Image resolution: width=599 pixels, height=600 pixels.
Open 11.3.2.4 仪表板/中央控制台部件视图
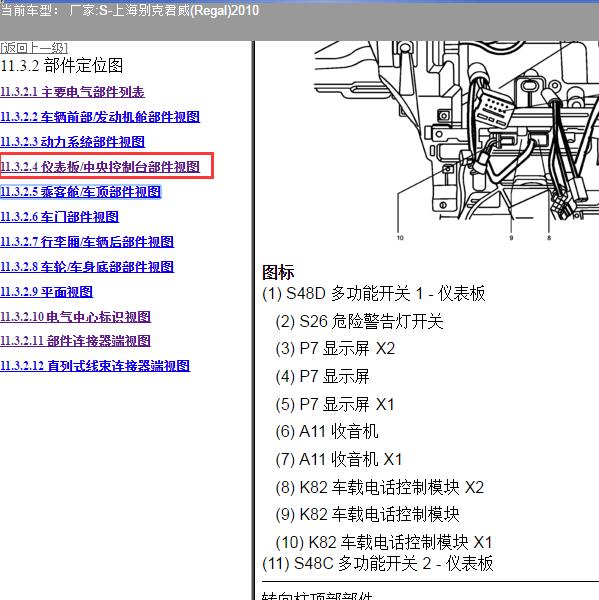coord(100,167)
